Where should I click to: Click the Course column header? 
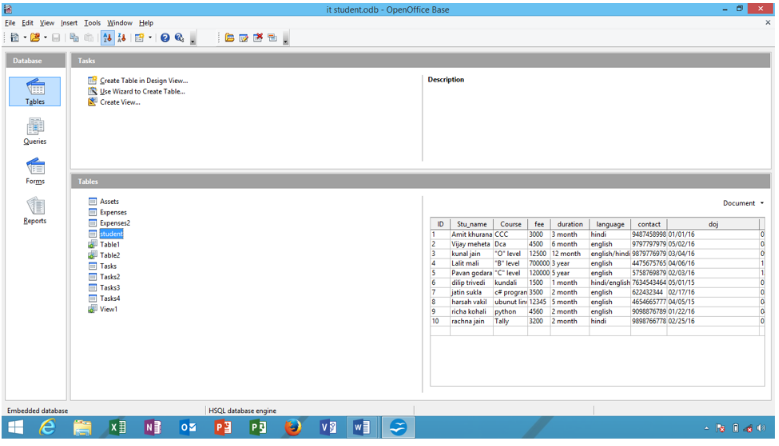point(510,224)
